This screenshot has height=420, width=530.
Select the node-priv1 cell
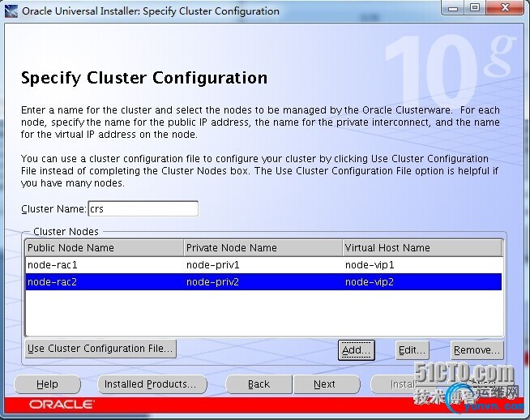click(214, 265)
